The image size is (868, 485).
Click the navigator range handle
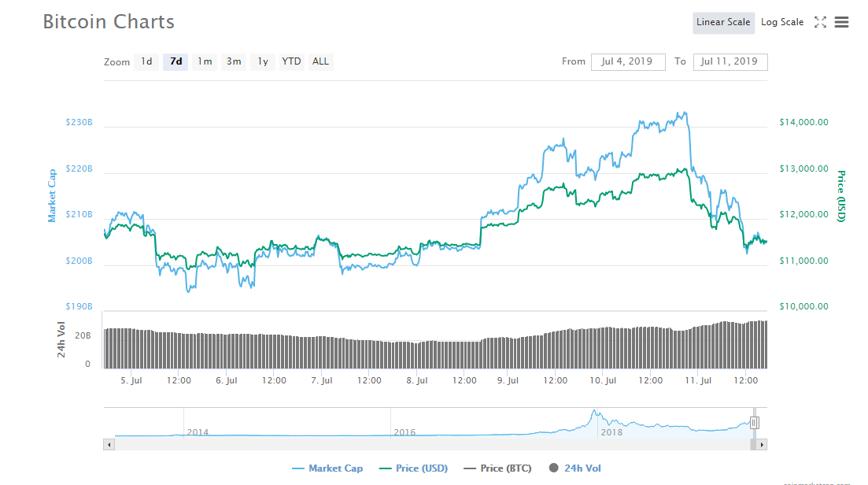[754, 423]
